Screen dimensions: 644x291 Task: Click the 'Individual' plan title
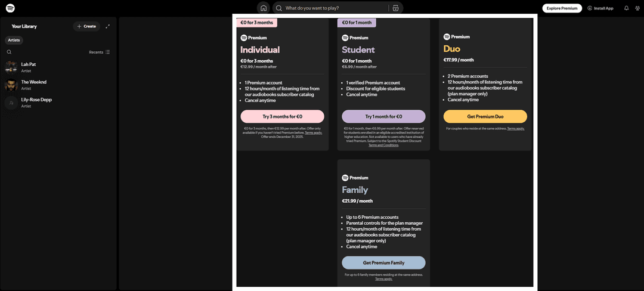coord(260,49)
